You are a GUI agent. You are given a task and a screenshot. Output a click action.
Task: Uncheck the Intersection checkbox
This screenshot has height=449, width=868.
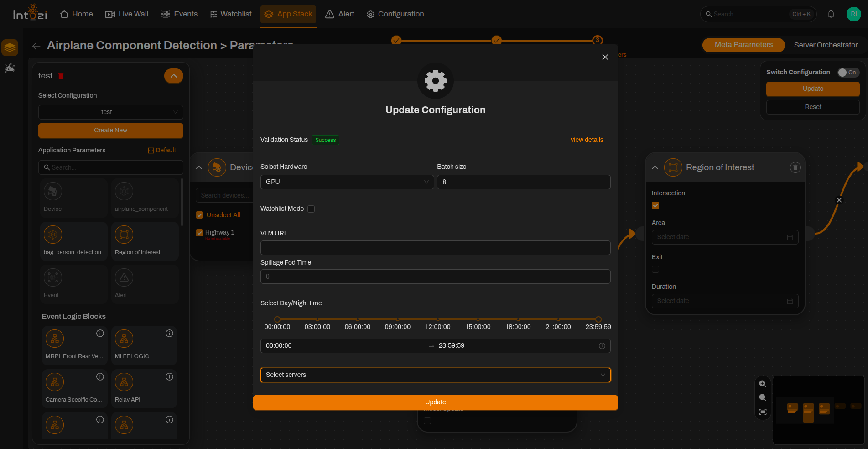(x=655, y=205)
